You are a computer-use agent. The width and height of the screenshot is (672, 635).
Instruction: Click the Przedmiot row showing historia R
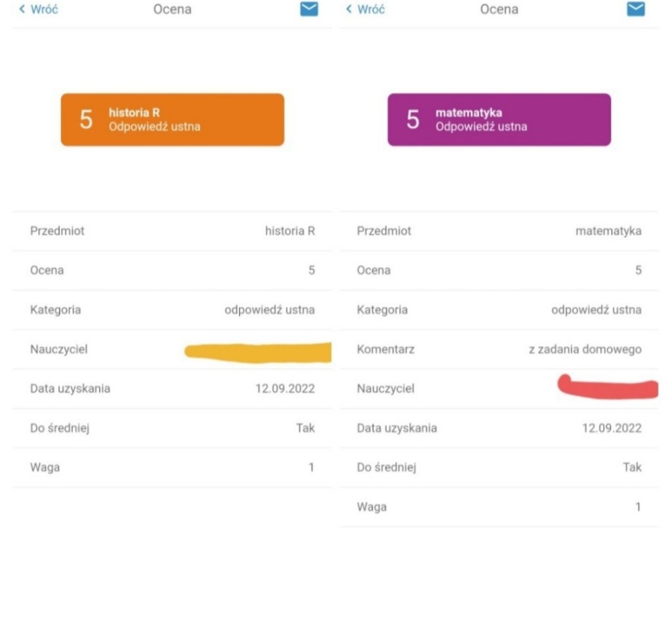(172, 231)
